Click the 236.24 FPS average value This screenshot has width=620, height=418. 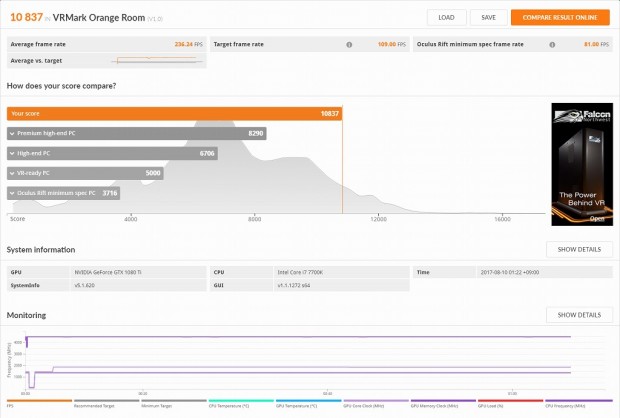point(189,44)
